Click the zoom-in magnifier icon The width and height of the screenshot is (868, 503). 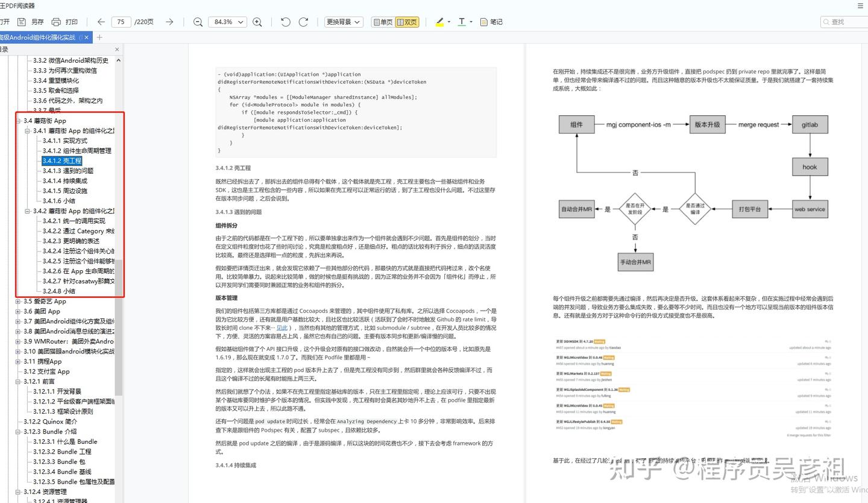pos(257,22)
